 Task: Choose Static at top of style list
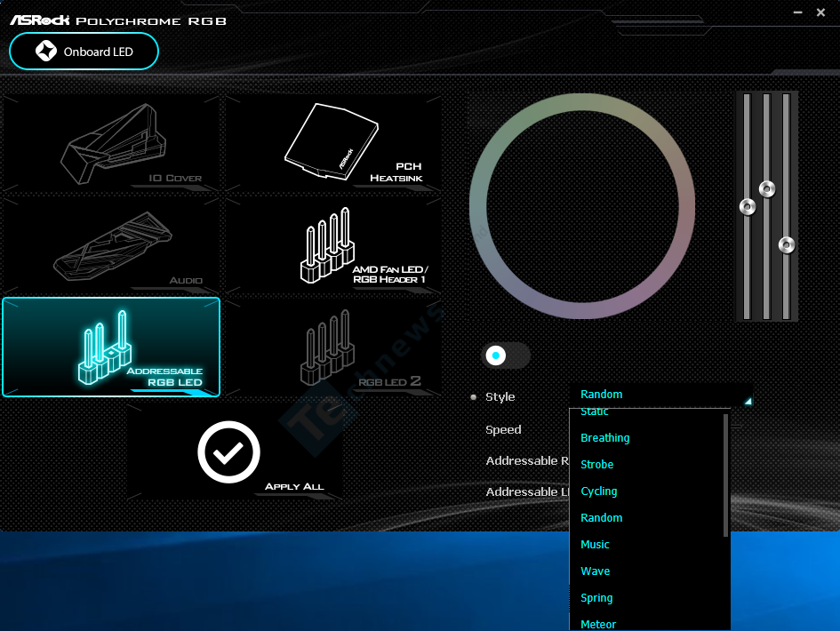594,411
